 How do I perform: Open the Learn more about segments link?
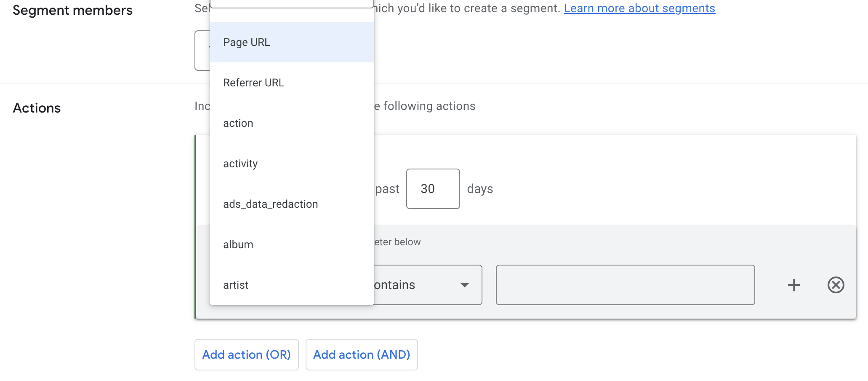[x=639, y=8]
